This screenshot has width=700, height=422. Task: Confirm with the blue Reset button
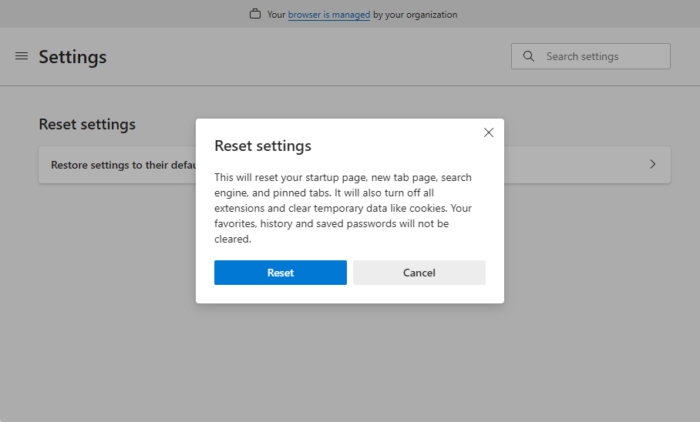click(x=280, y=273)
